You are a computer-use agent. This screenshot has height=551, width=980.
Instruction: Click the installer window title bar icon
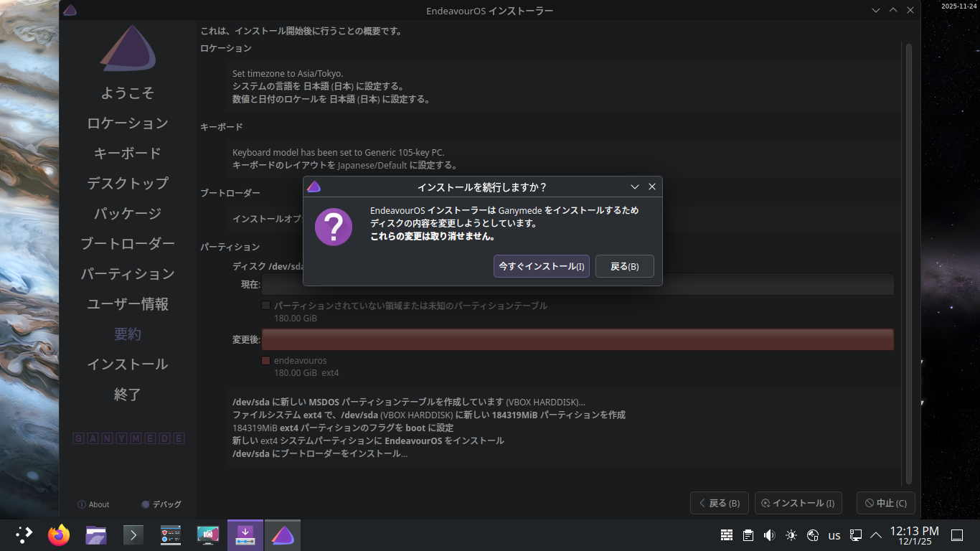(70, 11)
